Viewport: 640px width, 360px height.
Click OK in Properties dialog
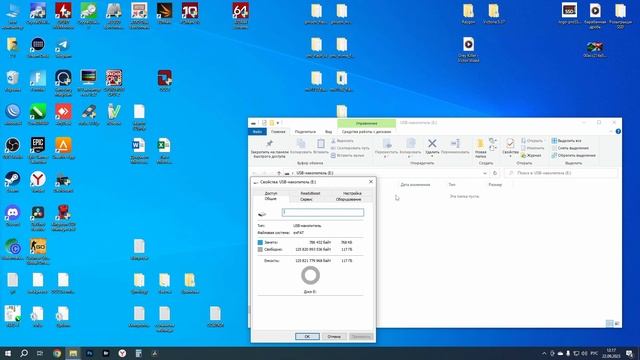click(307, 336)
